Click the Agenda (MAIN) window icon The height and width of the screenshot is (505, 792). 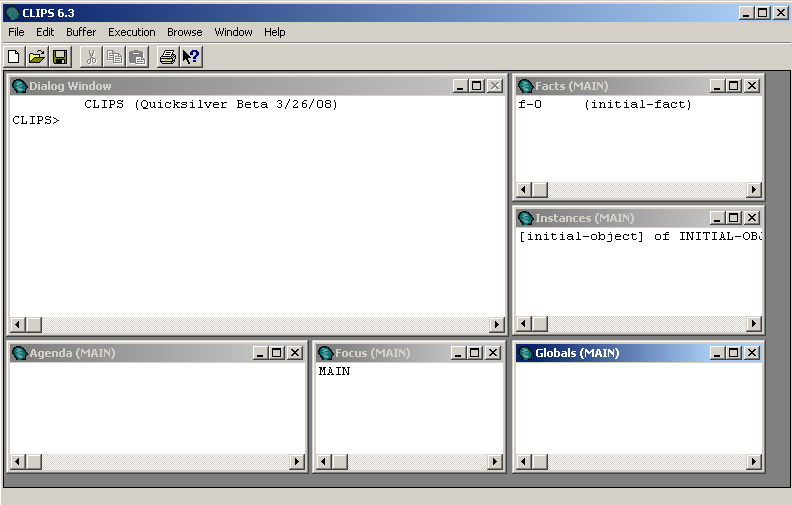19,353
